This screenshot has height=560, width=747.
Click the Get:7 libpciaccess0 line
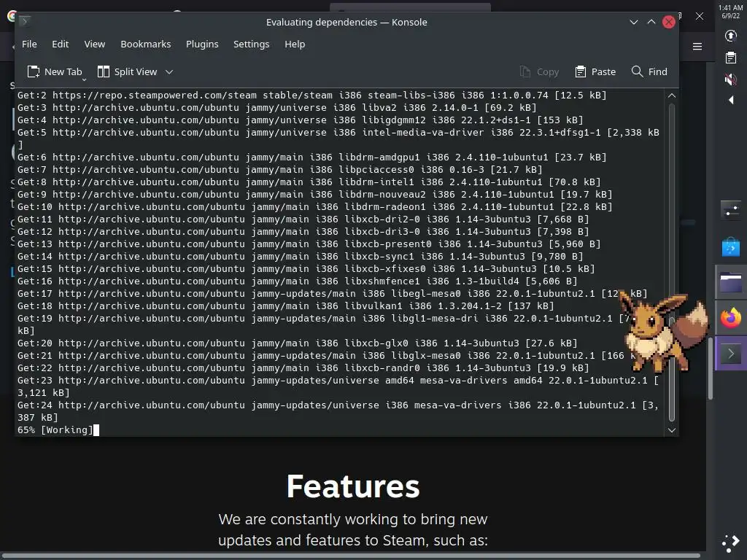pyautogui.click(x=280, y=169)
